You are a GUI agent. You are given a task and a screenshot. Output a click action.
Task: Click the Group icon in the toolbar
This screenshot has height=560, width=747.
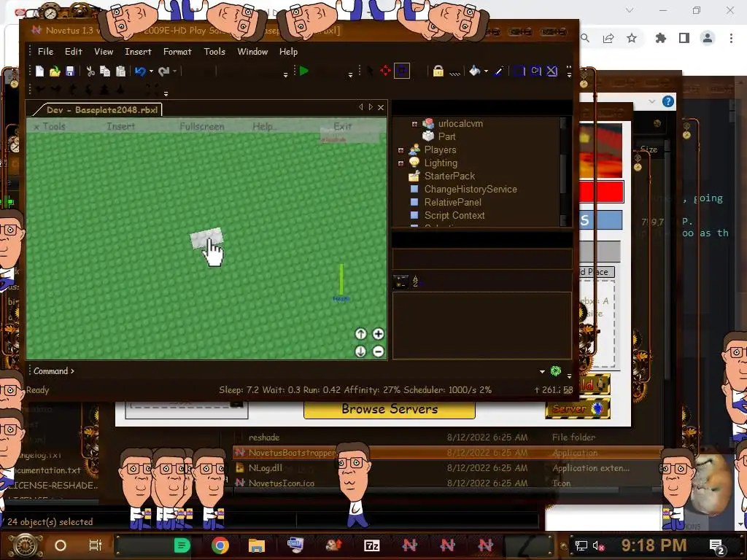[519, 71]
